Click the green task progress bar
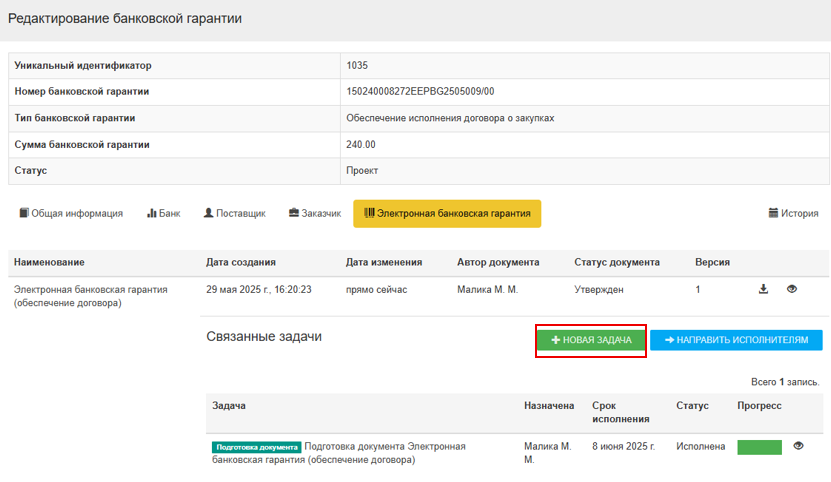 click(x=759, y=447)
